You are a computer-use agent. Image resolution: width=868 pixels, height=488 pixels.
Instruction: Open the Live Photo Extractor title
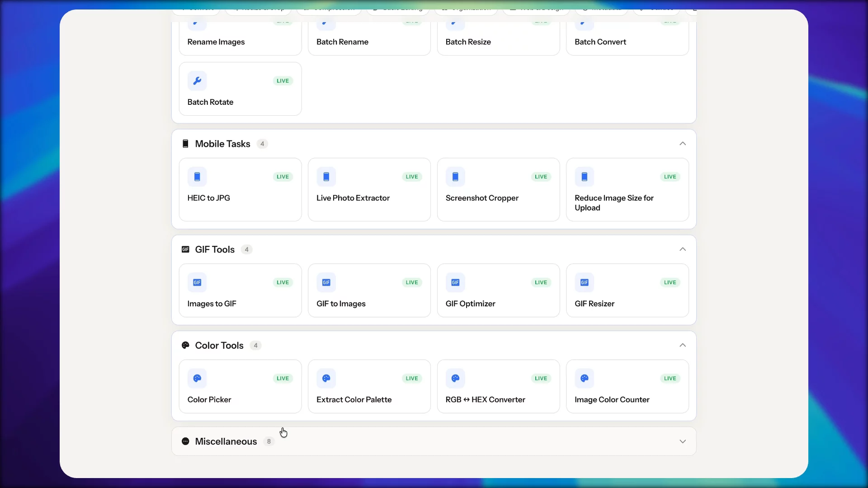point(353,198)
